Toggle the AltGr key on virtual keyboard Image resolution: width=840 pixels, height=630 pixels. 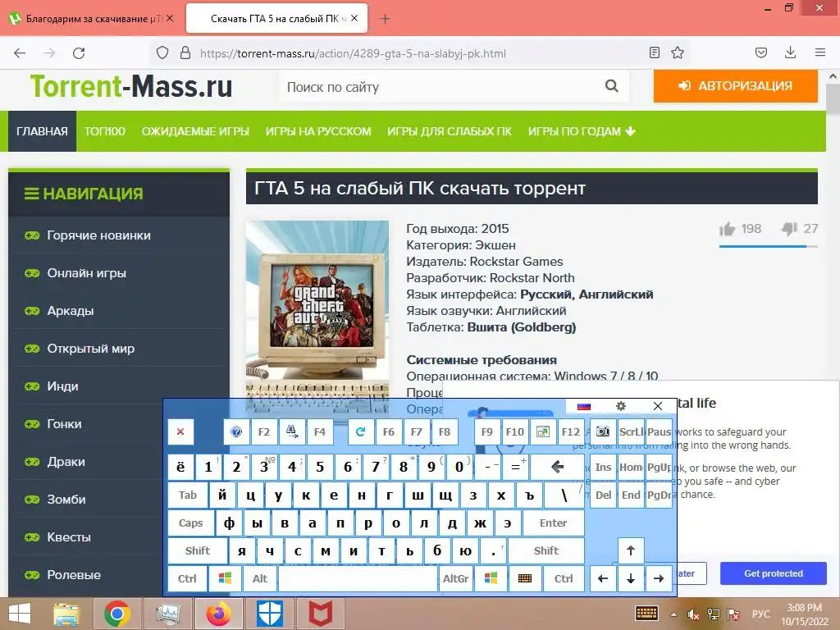click(456, 578)
